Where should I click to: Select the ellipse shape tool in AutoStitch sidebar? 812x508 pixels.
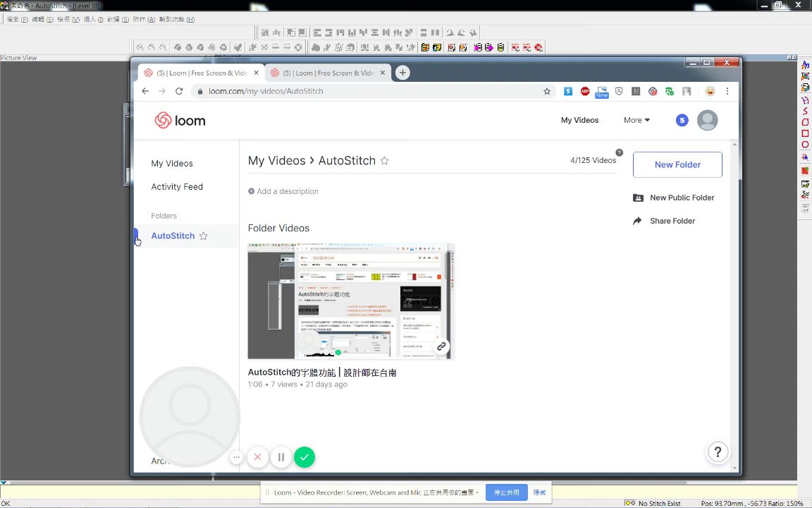click(805, 145)
